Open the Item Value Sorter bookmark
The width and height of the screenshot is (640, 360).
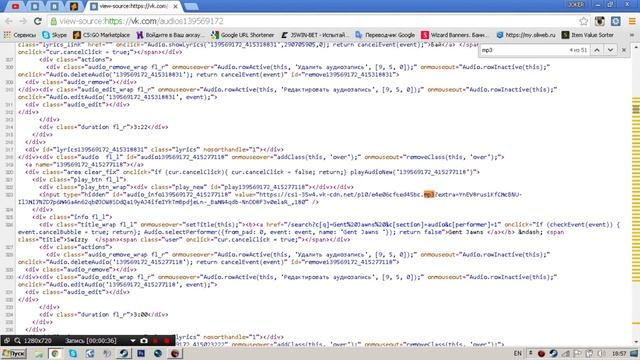588,35
